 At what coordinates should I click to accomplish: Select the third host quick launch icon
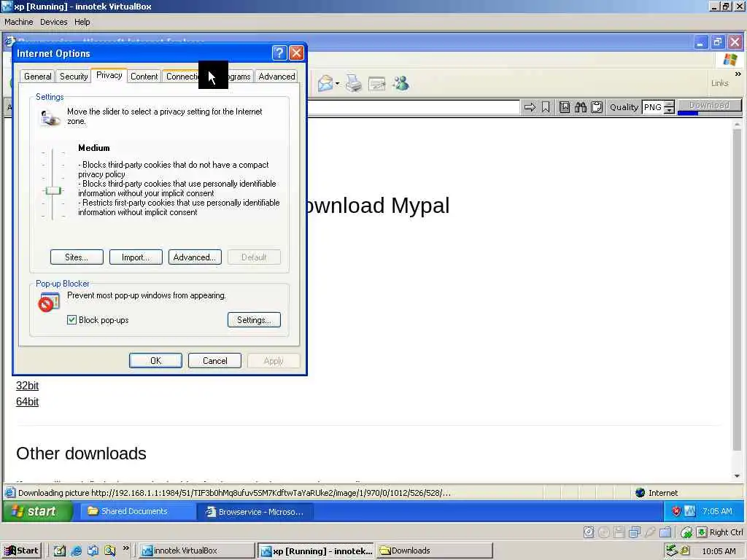(x=93, y=551)
